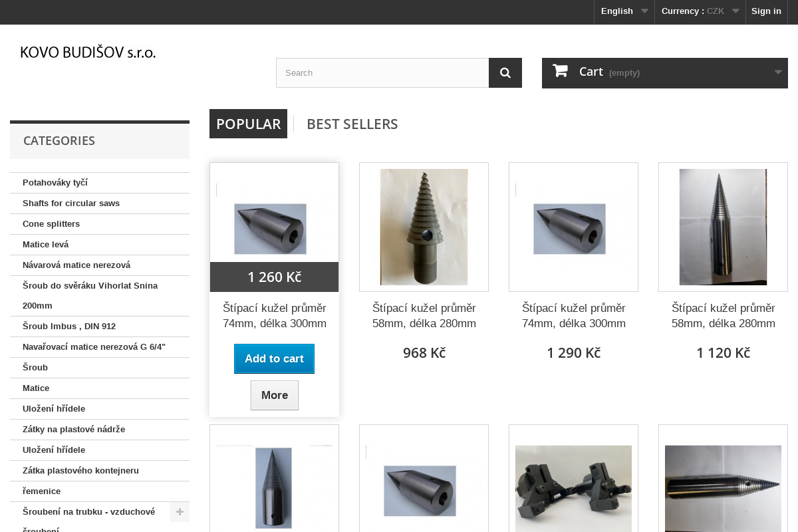Open the 1 120 Kč splitting cone thumbnail
798x532 pixels.
[723, 227]
